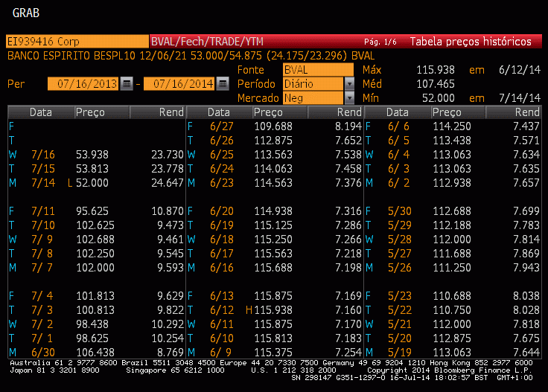Click price 112.875 on 5/20
Image resolution: width=548 pixels, height=392 pixels.
click(x=452, y=338)
